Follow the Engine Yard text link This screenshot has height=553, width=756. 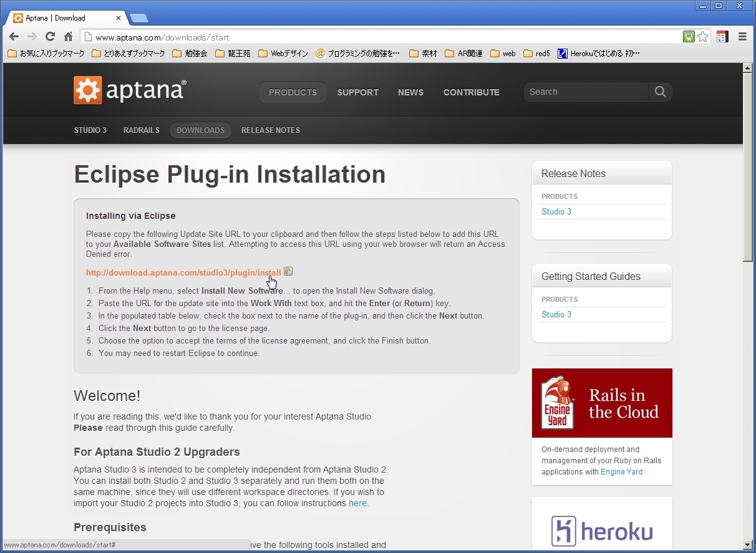click(621, 472)
